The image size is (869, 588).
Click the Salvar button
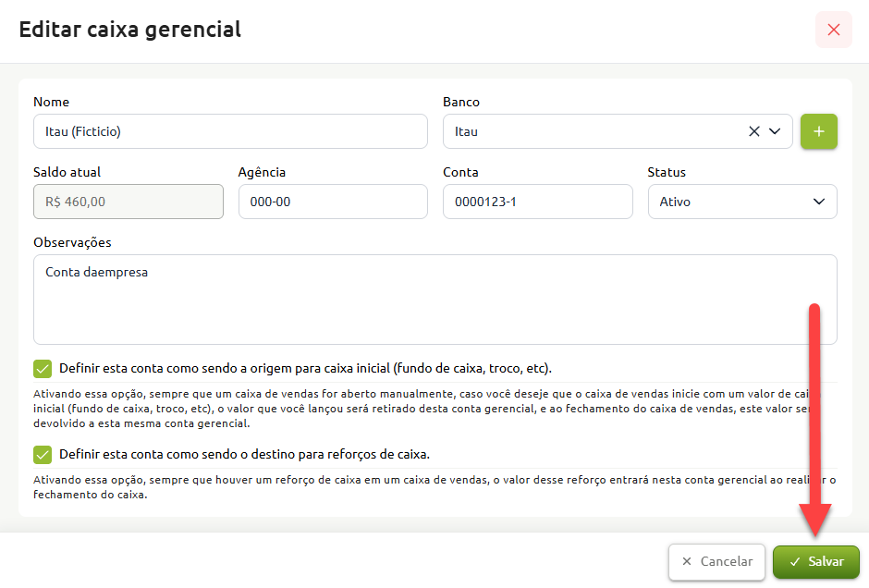point(815,561)
